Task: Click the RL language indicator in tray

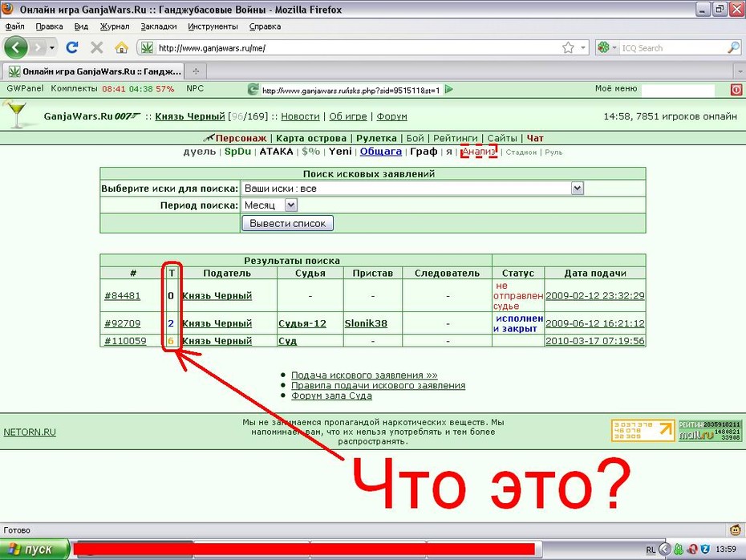Action: [651, 550]
